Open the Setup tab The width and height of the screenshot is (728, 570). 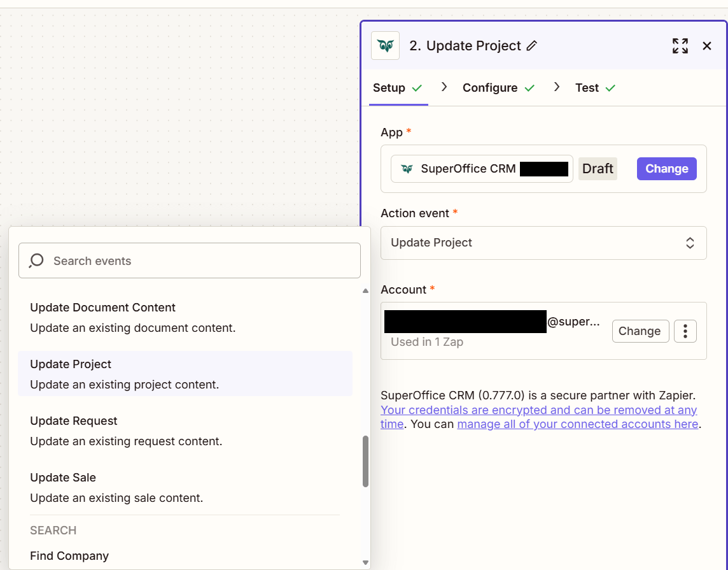pyautogui.click(x=398, y=88)
